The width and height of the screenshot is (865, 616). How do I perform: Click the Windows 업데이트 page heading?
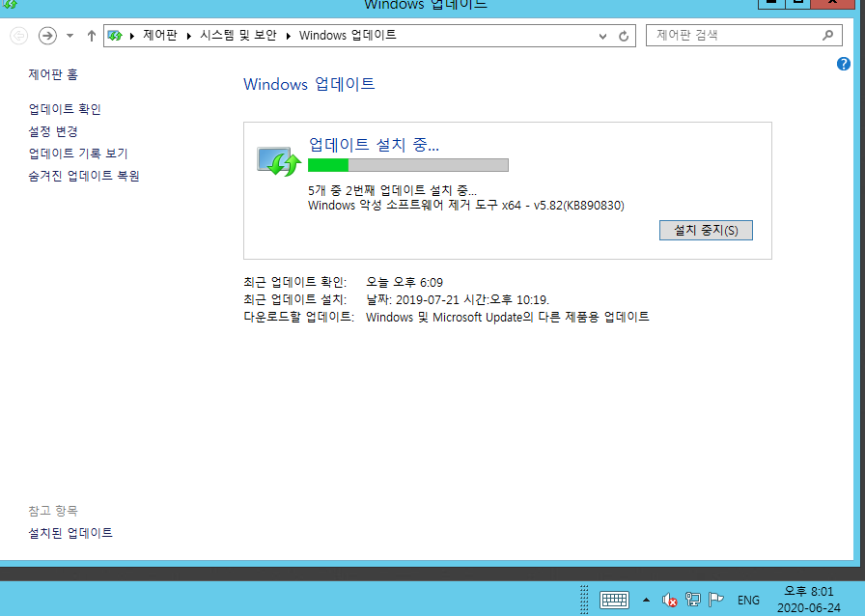pyautogui.click(x=309, y=84)
